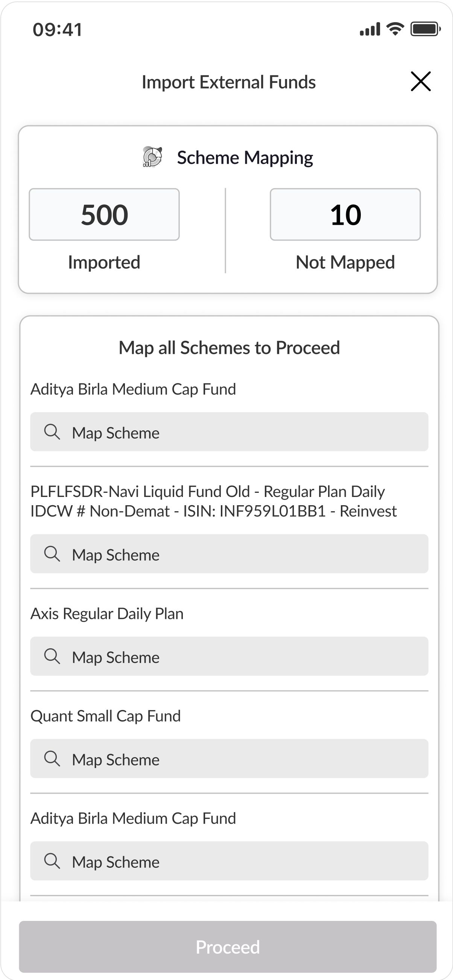Tap search icon under Navi Liquid Fund entry

coord(52,554)
